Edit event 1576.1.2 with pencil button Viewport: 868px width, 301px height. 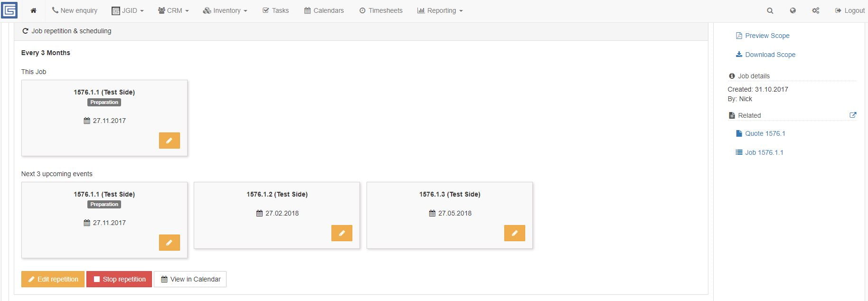[342, 233]
